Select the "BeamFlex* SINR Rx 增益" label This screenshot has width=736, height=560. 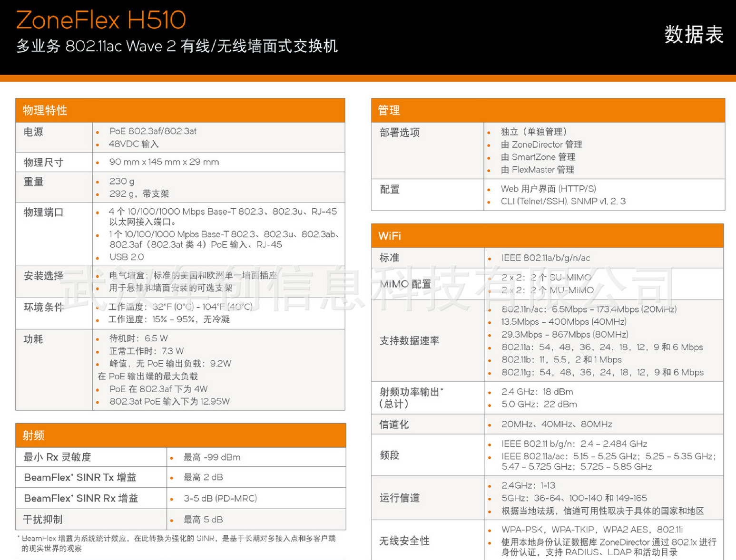81,498
